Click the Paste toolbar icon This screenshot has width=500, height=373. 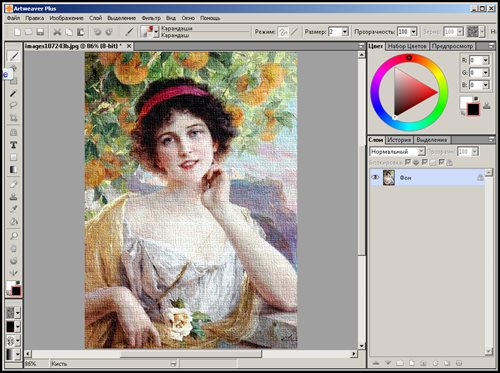[x=81, y=32]
